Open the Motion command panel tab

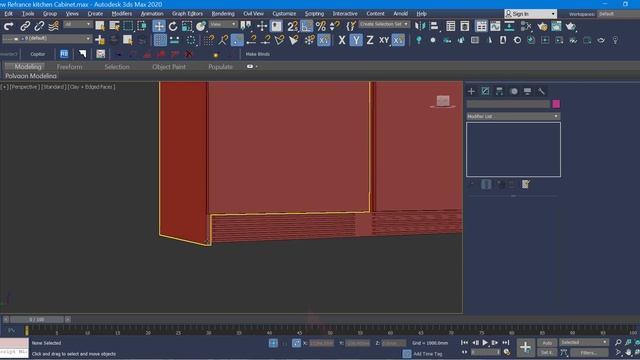[513, 91]
